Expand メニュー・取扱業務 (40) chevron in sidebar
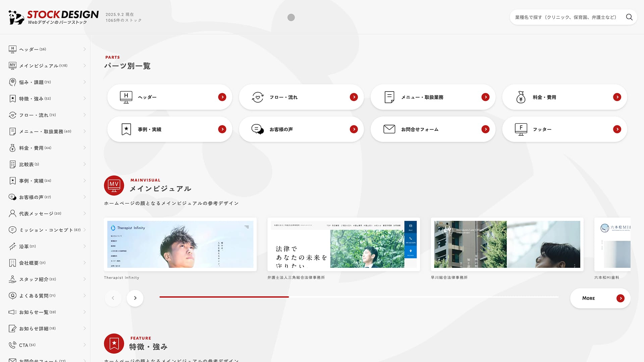 [85, 131]
